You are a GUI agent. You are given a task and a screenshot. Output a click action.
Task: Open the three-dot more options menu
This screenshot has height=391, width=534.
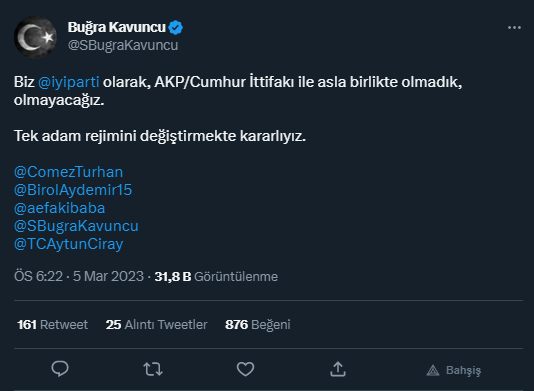tap(514, 27)
